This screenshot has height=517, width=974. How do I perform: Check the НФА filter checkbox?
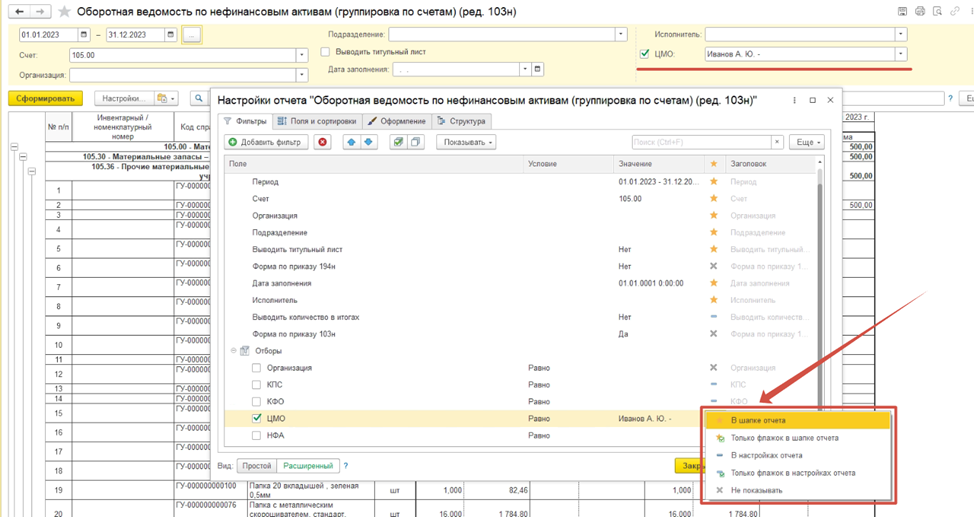257,436
